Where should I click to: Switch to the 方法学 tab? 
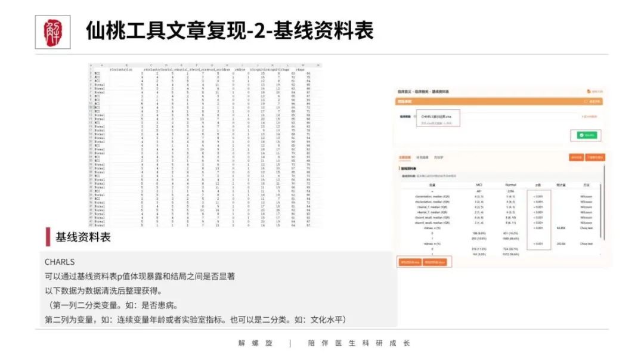[x=439, y=158]
